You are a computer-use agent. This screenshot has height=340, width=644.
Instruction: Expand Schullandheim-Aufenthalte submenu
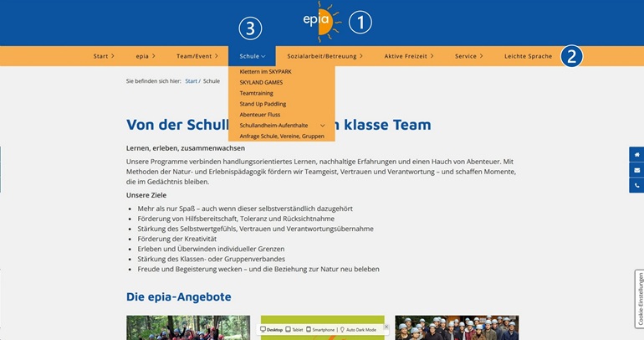coord(322,125)
